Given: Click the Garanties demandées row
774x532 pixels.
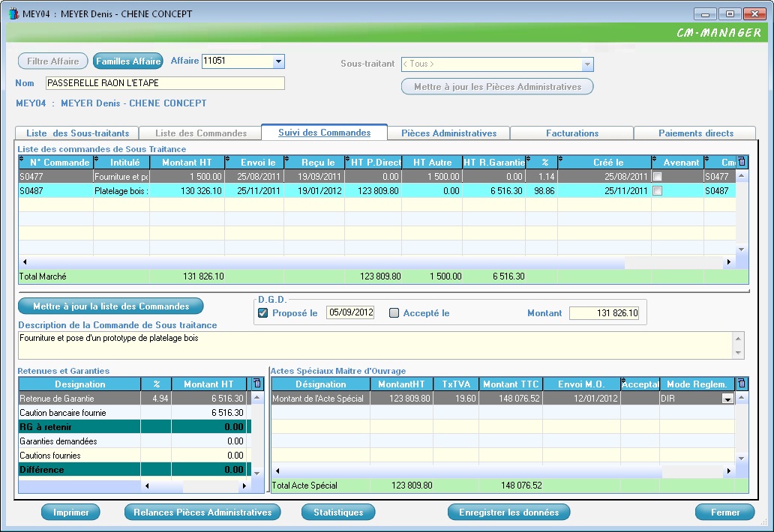Looking at the screenshot, I should tap(135, 441).
